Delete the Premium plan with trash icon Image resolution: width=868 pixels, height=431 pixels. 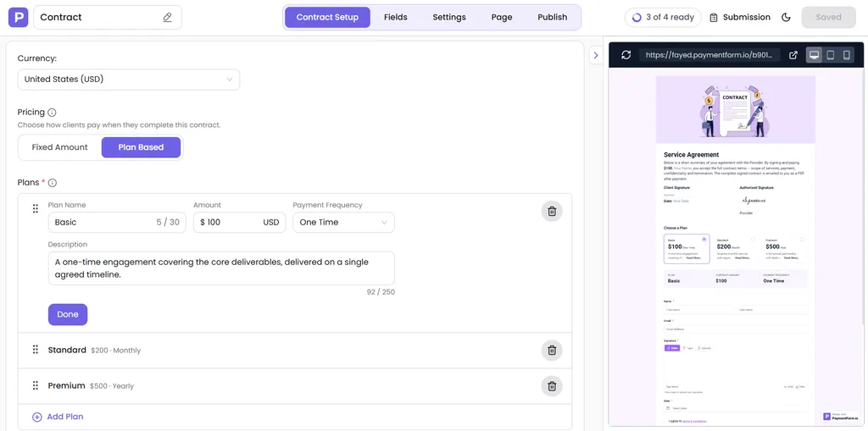tap(552, 386)
